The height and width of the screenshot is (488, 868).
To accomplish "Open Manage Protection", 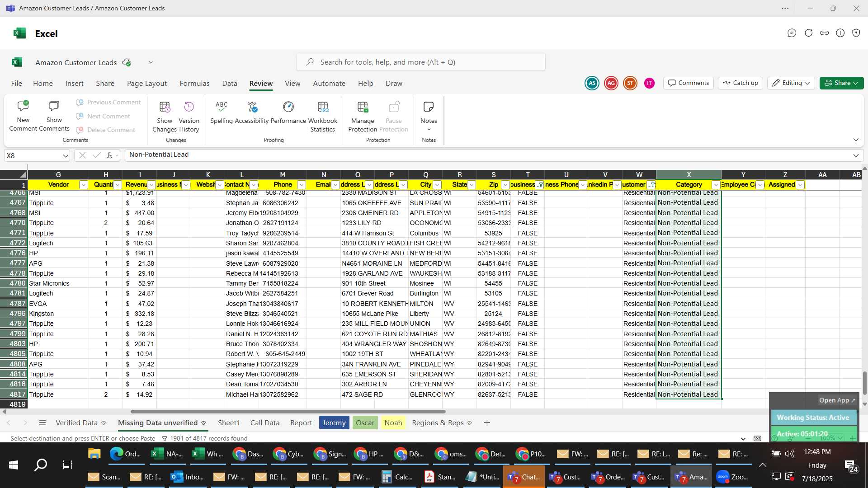I will [363, 117].
